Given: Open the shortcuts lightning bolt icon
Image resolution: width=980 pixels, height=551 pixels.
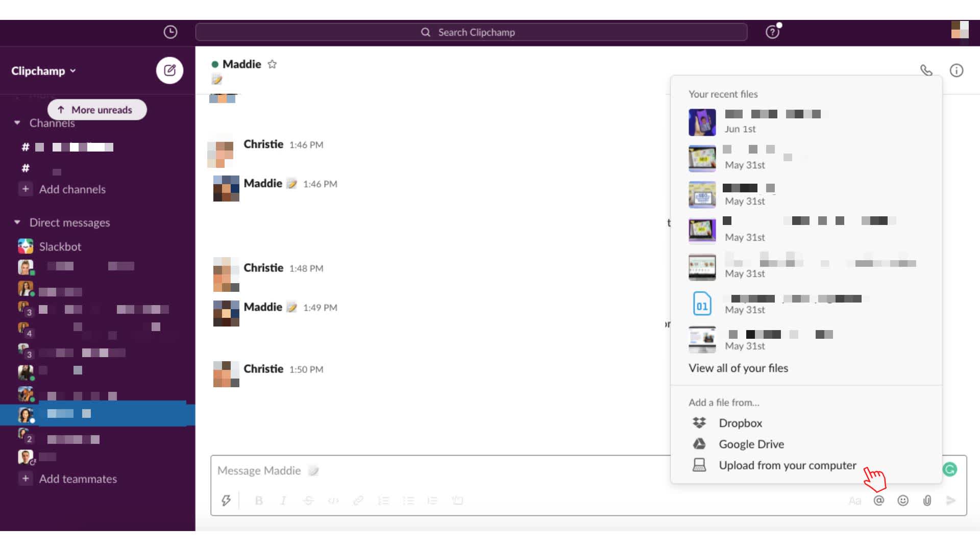Looking at the screenshot, I should tap(226, 500).
